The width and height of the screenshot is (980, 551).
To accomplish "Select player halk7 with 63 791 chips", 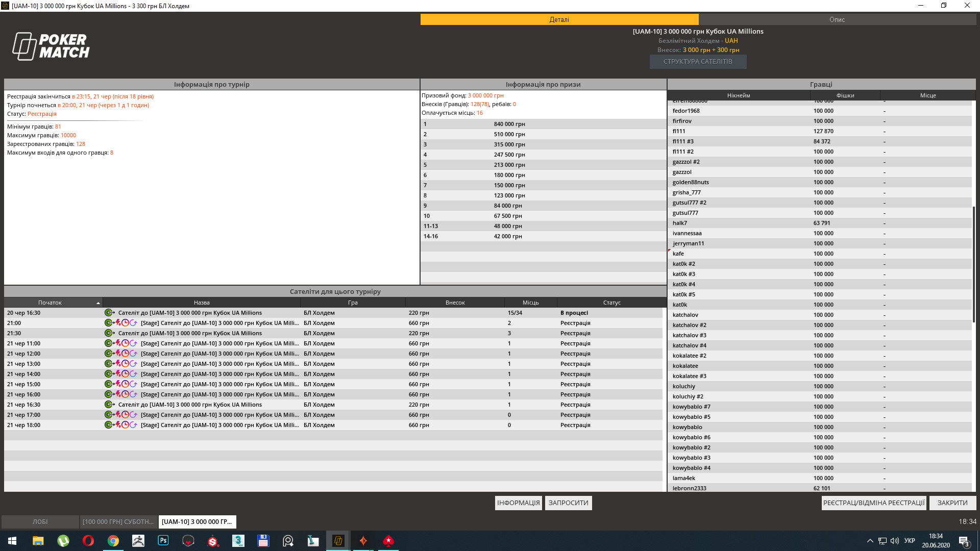I will click(x=820, y=223).
